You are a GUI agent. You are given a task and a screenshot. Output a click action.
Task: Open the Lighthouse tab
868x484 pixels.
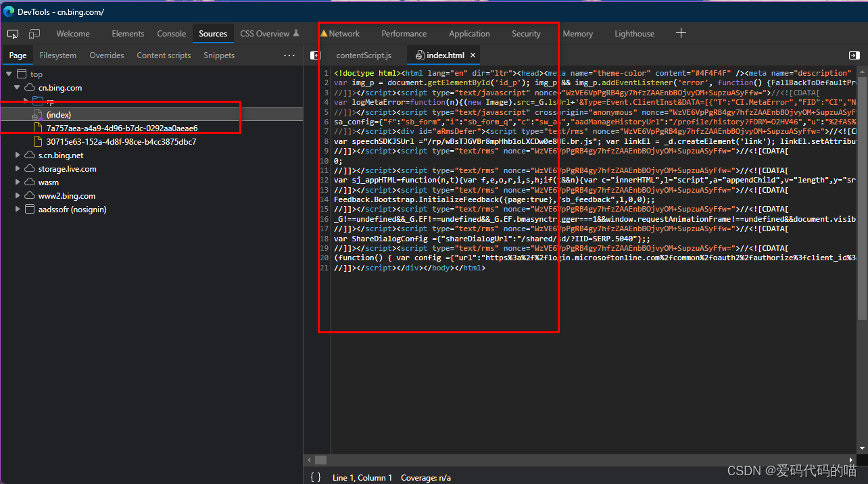click(635, 34)
